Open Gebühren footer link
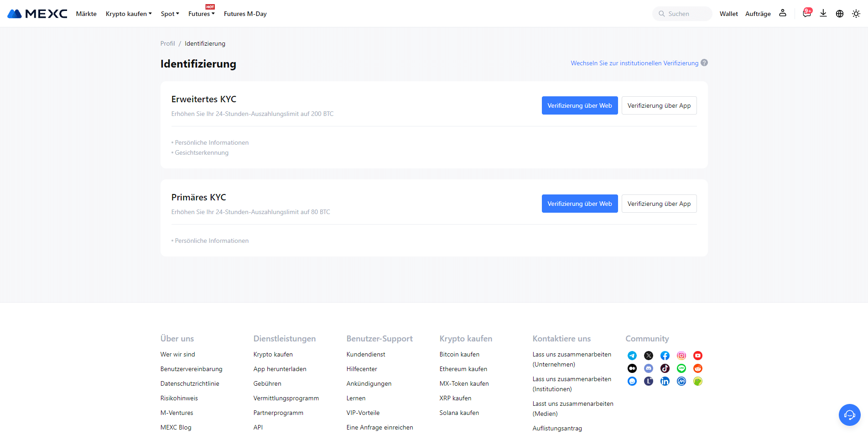The width and height of the screenshot is (868, 435). (x=267, y=383)
